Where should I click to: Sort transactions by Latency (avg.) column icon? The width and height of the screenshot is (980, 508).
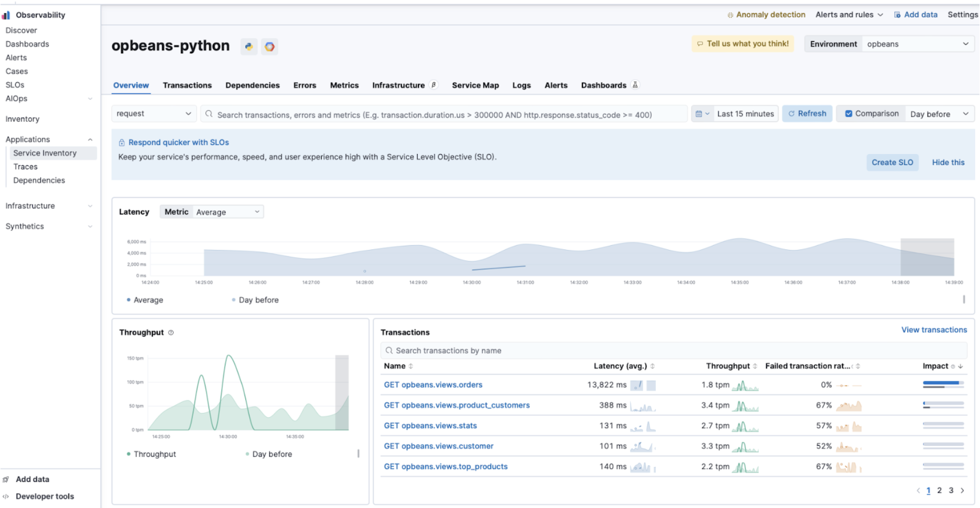652,366
